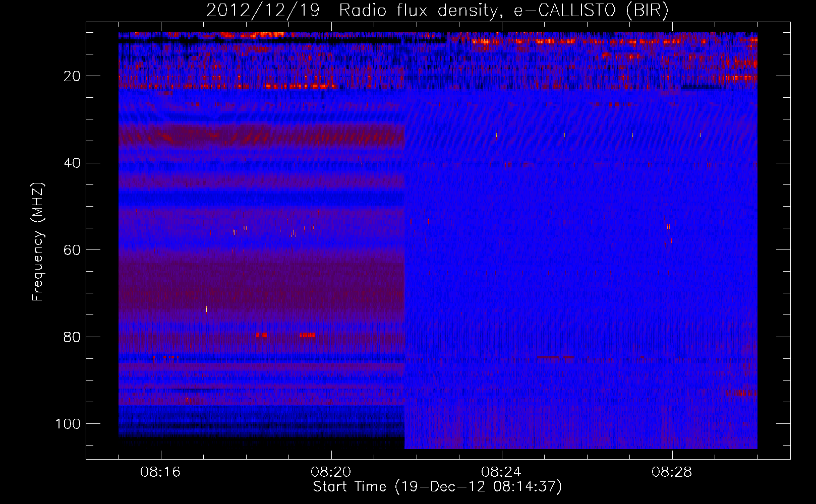Click the '08:28' time tick label
816x504 pixels.
[x=672, y=472]
